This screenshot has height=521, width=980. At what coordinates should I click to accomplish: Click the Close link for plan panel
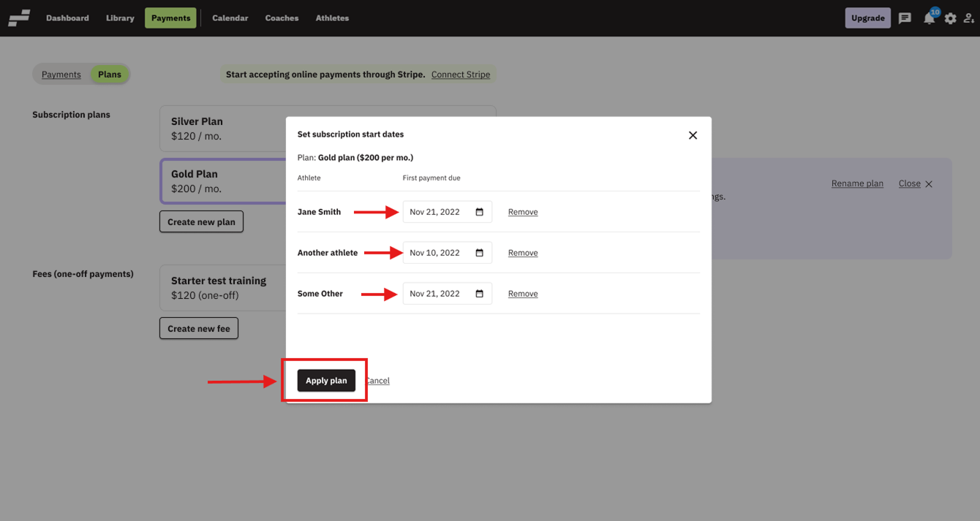click(910, 183)
